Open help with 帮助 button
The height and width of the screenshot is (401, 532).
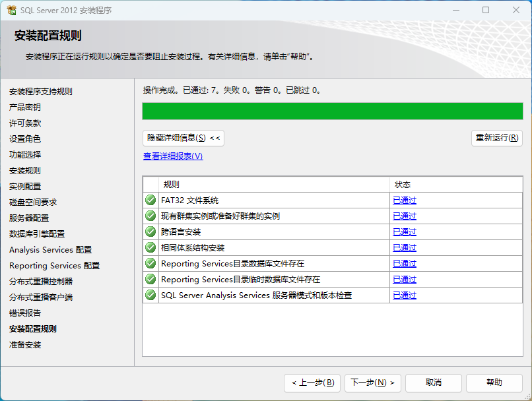click(x=494, y=383)
